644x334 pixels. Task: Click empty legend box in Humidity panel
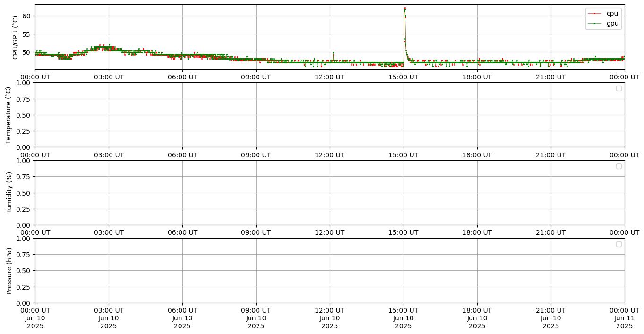[x=618, y=166]
